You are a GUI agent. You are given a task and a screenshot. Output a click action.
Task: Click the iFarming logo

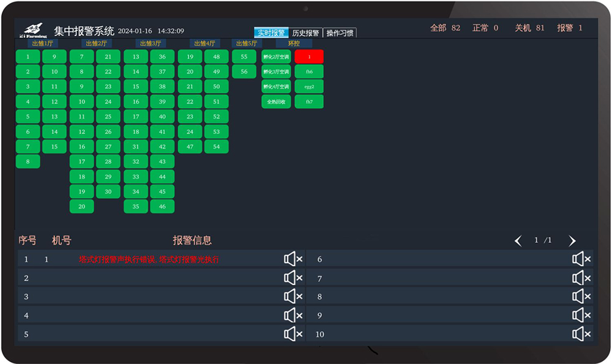(x=34, y=31)
